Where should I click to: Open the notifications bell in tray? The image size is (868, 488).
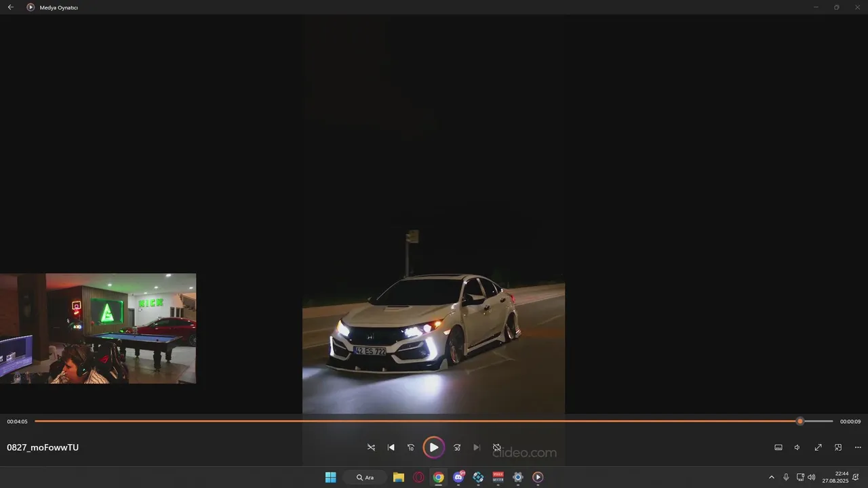click(x=857, y=477)
